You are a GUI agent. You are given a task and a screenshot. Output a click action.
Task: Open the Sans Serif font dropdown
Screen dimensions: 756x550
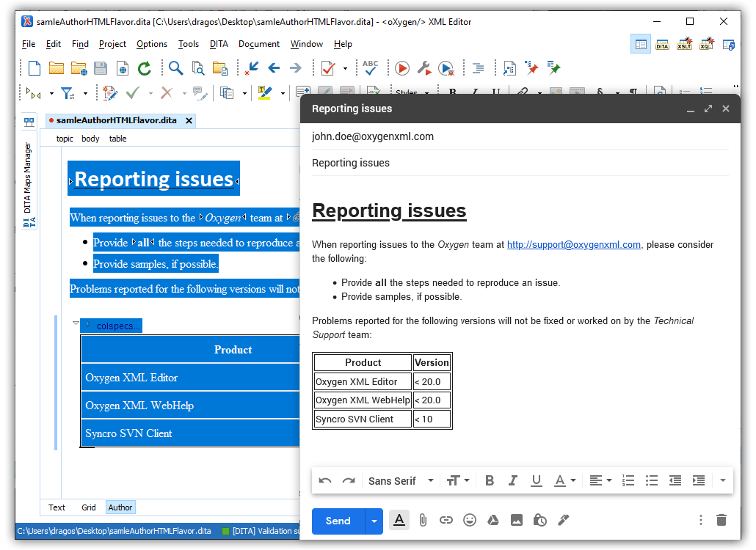[401, 480]
